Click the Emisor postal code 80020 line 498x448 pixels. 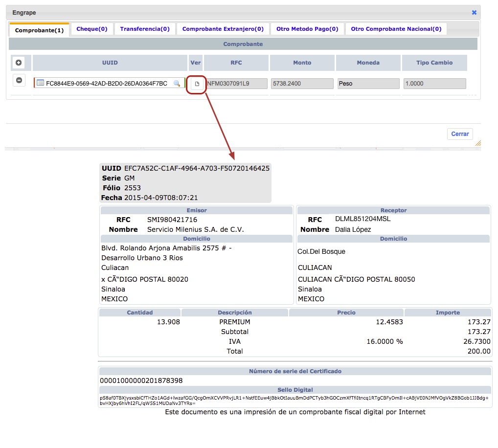coord(145,279)
